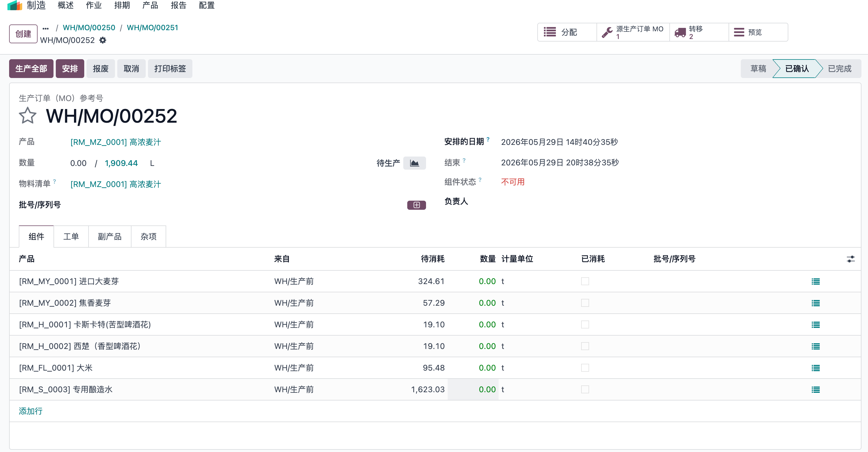This screenshot has height=452, width=868.
Task: Toggle consumed checkbox for 焦香麦芽
Action: (x=585, y=303)
